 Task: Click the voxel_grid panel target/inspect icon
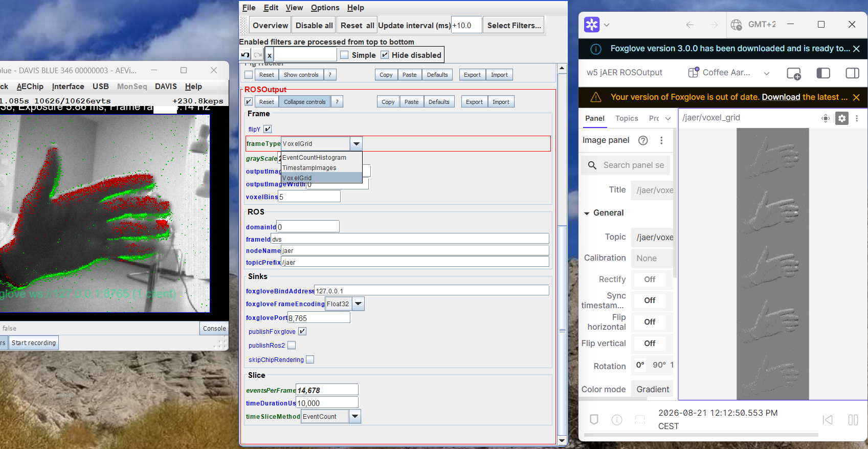tap(826, 118)
